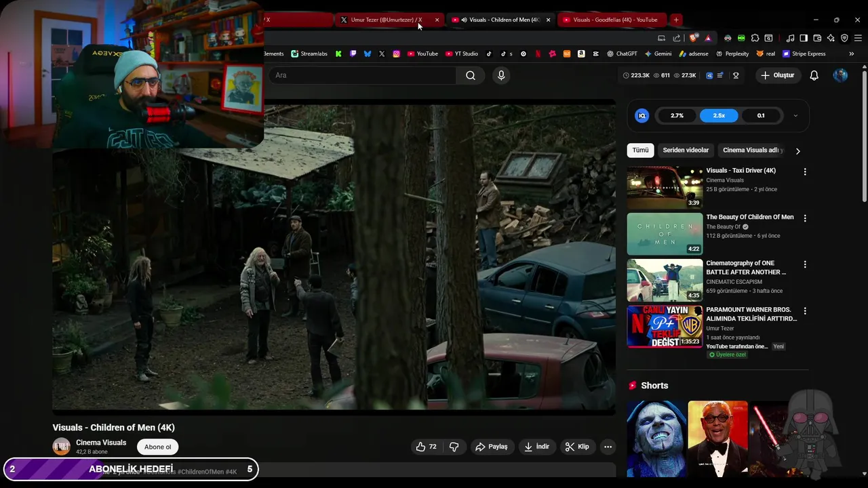Open the Amazon bookmark icon
Viewport: 868px width, 488px height.
[581, 54]
